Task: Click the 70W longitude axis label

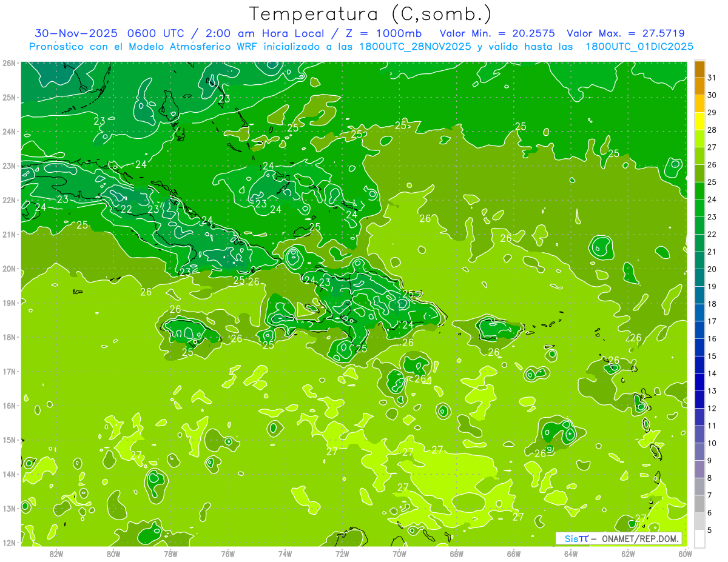Action: (399, 554)
